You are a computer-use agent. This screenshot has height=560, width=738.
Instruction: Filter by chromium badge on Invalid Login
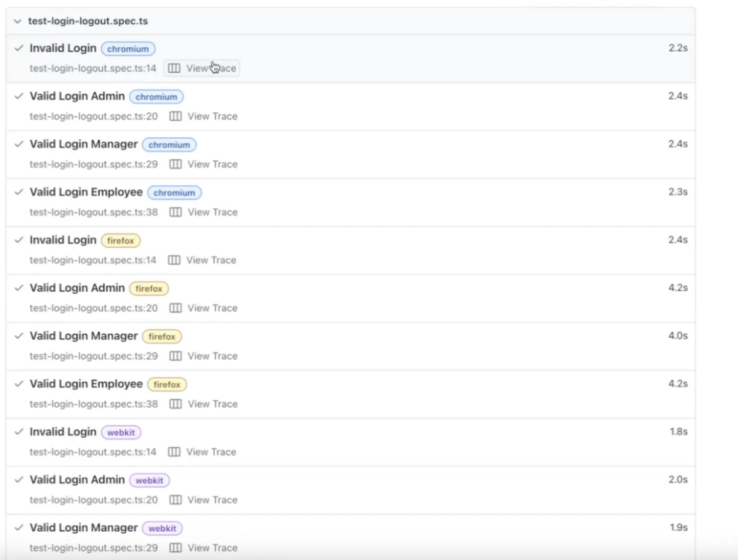(128, 49)
